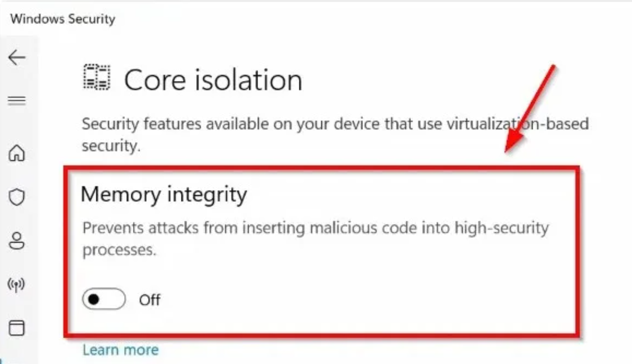Open Virus & threat protection shield icon
Screen dimensions: 632x364
point(17,197)
